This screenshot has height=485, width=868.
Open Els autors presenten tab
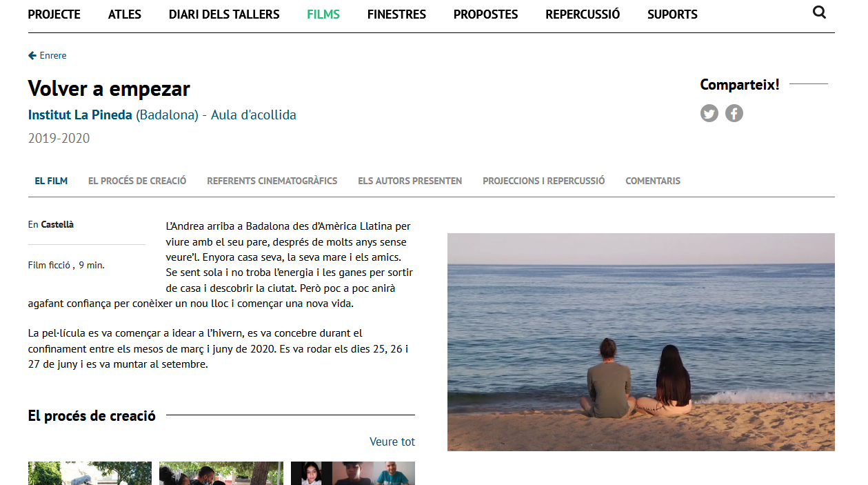tap(410, 181)
